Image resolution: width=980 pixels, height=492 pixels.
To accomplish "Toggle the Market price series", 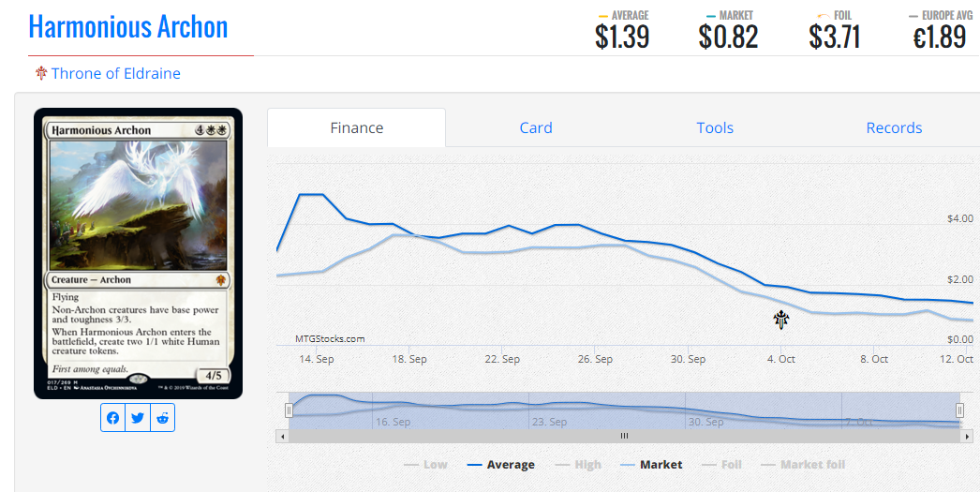I will 651,465.
